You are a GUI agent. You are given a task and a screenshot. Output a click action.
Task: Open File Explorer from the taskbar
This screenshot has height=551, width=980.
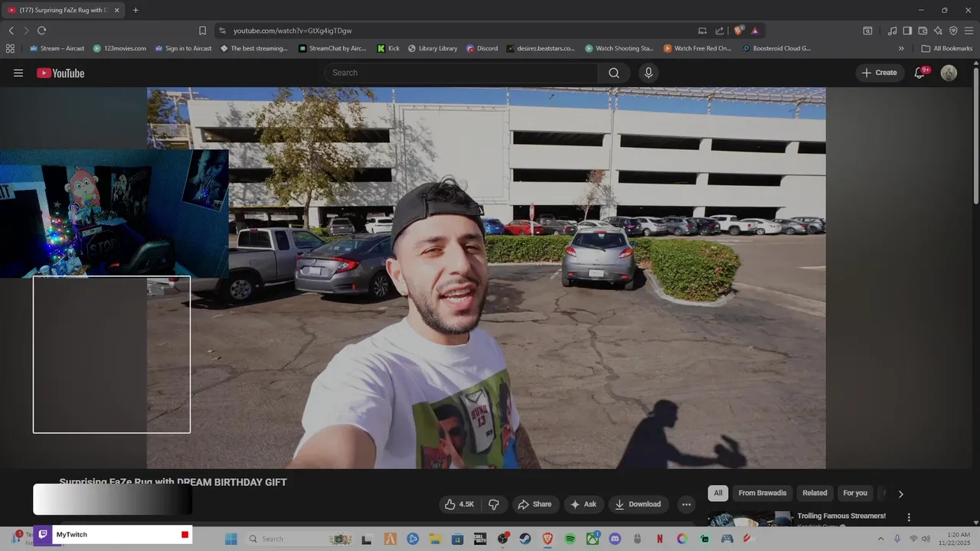point(435,539)
